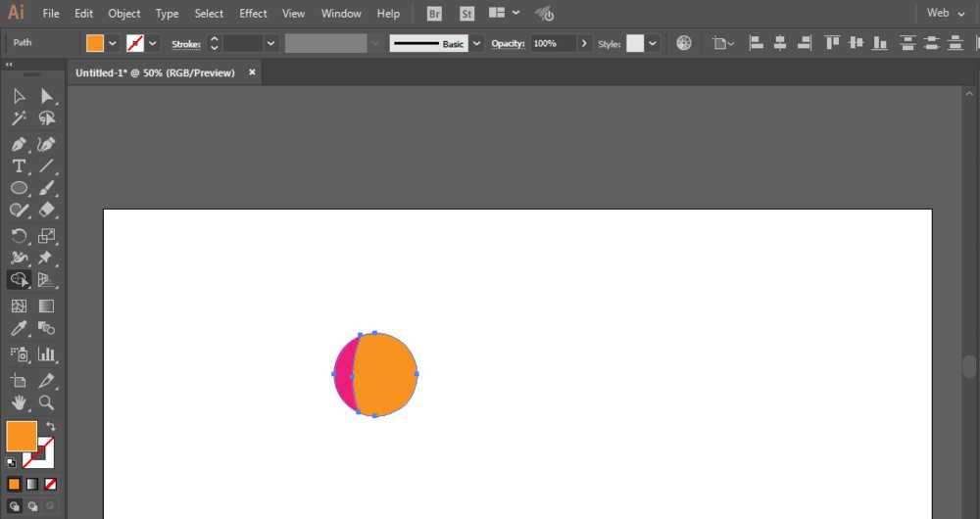Image resolution: width=980 pixels, height=519 pixels.
Task: Open the Web workspace switcher
Action: [x=946, y=13]
